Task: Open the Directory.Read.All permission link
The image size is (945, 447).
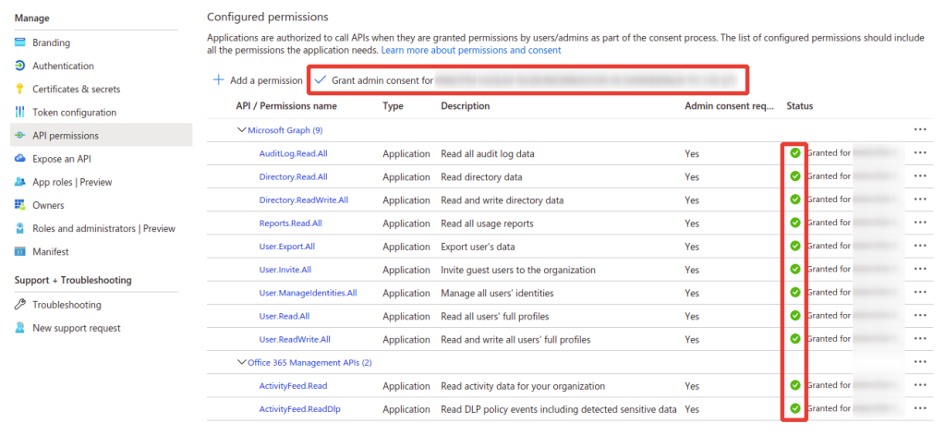Action: (x=293, y=177)
